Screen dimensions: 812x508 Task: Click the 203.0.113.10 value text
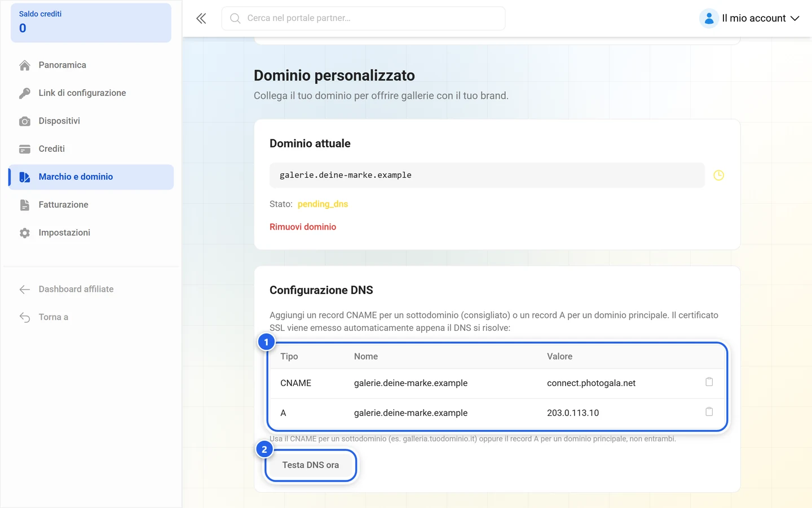click(x=573, y=413)
